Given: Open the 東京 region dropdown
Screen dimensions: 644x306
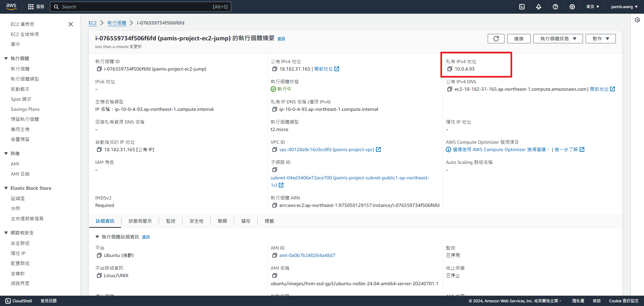Looking at the screenshot, I should [x=593, y=7].
